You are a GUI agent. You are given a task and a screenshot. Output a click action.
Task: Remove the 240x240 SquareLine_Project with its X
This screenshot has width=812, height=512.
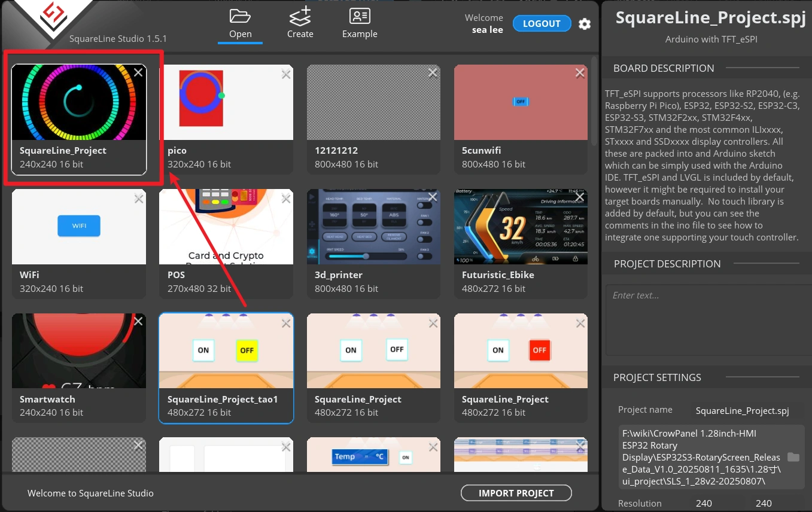coord(138,72)
